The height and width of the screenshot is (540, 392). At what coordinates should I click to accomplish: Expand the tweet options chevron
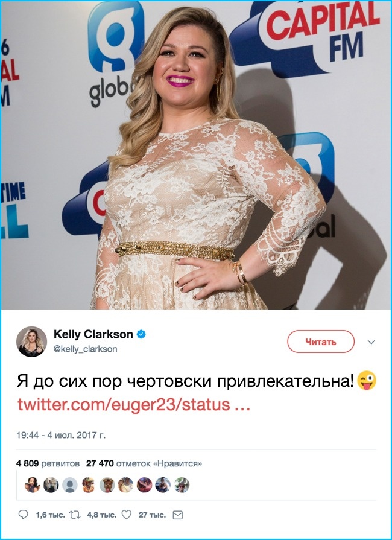tap(371, 342)
